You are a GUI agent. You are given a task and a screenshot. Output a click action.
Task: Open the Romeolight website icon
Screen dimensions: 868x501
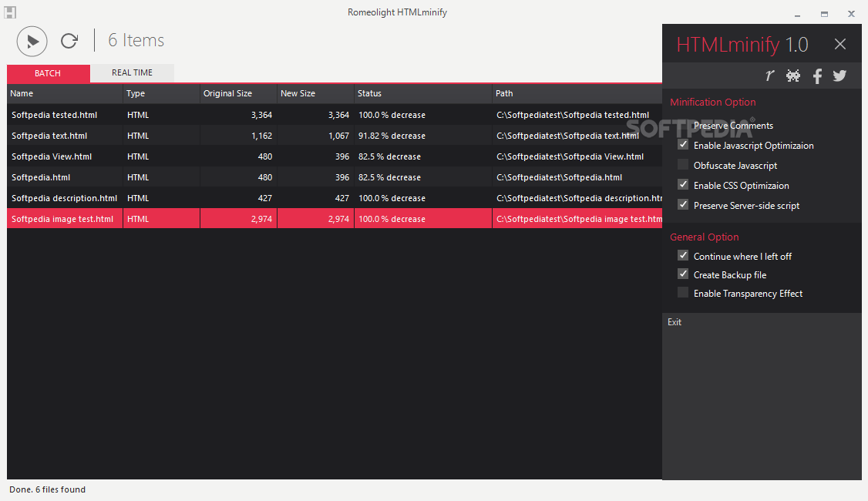[769, 76]
